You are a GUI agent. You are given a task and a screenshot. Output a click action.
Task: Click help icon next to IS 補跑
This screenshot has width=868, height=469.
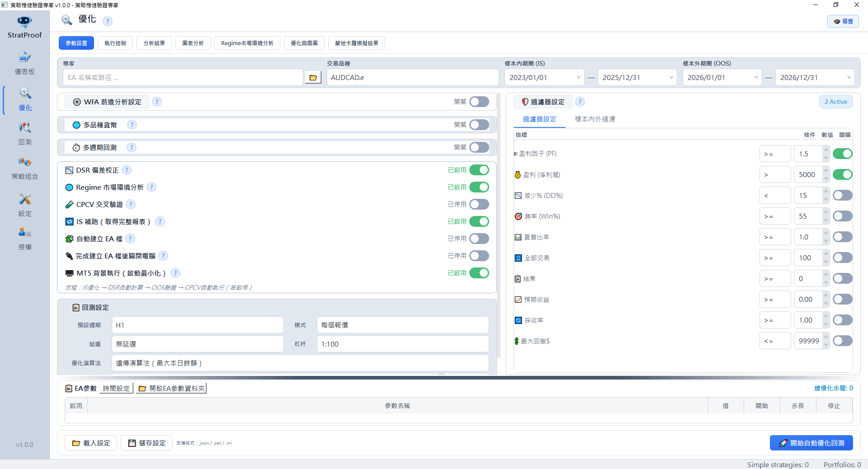(x=160, y=221)
